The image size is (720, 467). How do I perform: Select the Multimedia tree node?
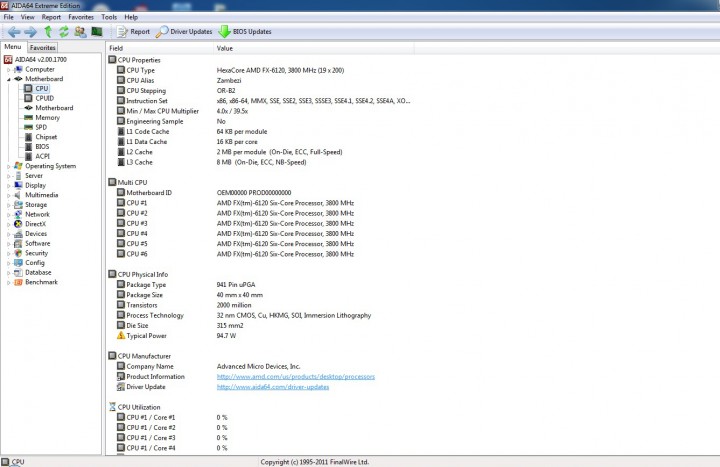[x=36, y=195]
